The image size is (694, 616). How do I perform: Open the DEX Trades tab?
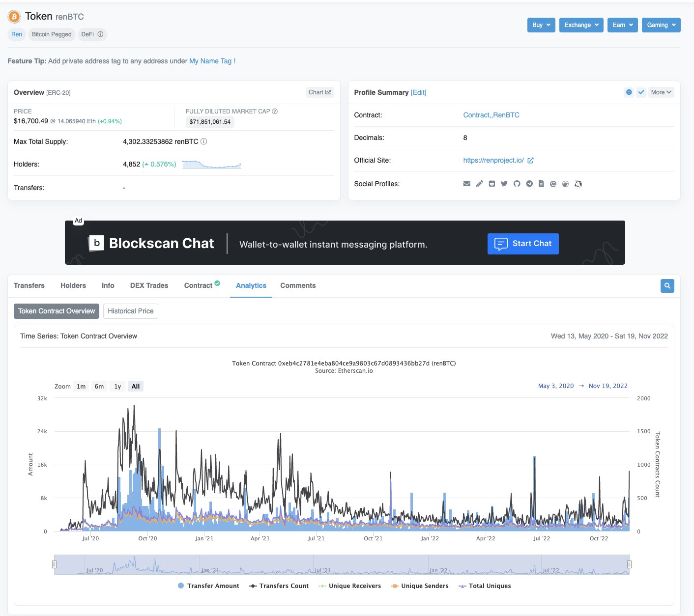(x=149, y=285)
